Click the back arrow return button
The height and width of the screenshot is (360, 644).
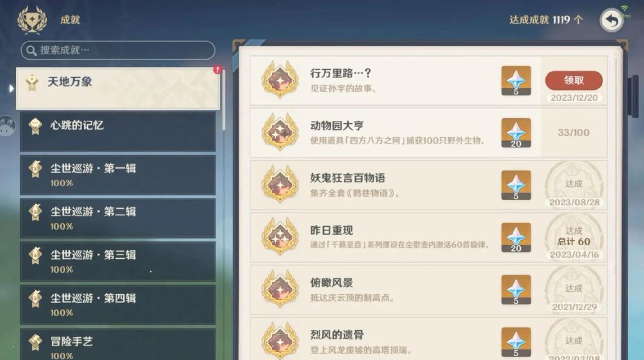[x=611, y=20]
